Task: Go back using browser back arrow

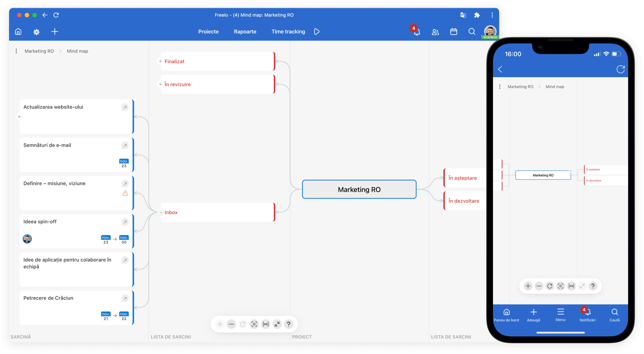Action: click(45, 15)
